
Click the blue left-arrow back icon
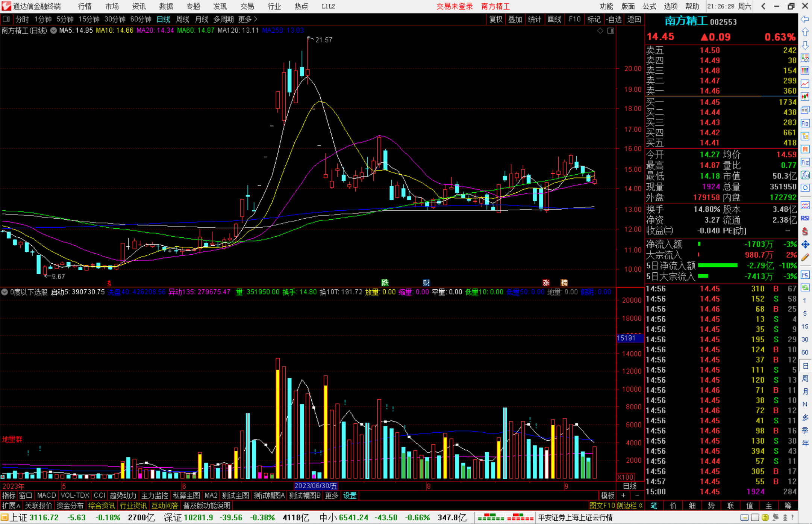point(805,19)
